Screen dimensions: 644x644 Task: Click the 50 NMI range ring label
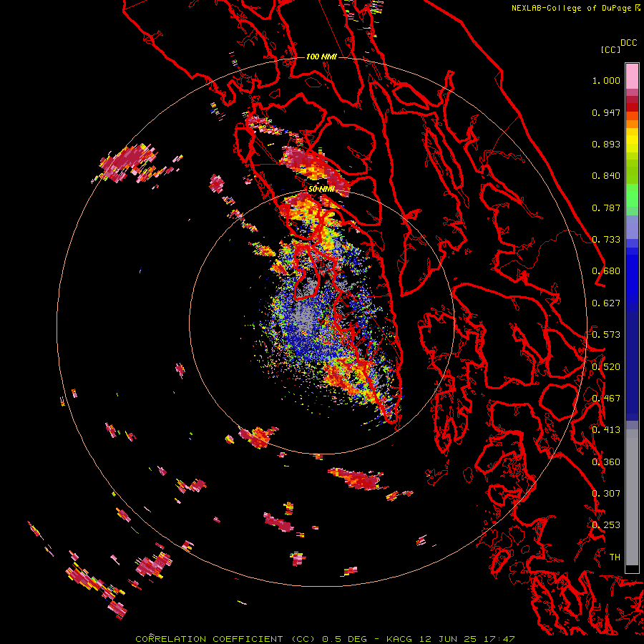(321, 190)
